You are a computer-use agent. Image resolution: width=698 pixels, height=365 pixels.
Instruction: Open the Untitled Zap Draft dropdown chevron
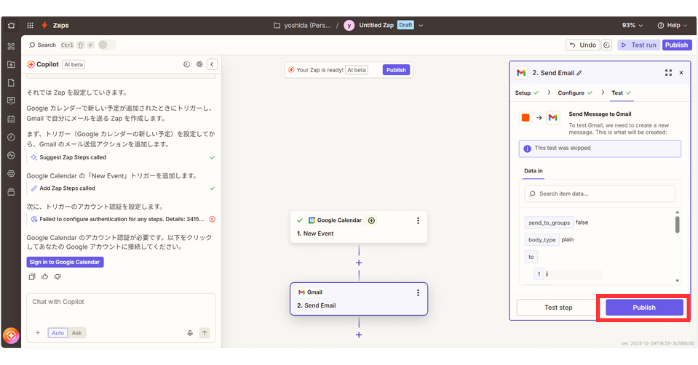[421, 25]
